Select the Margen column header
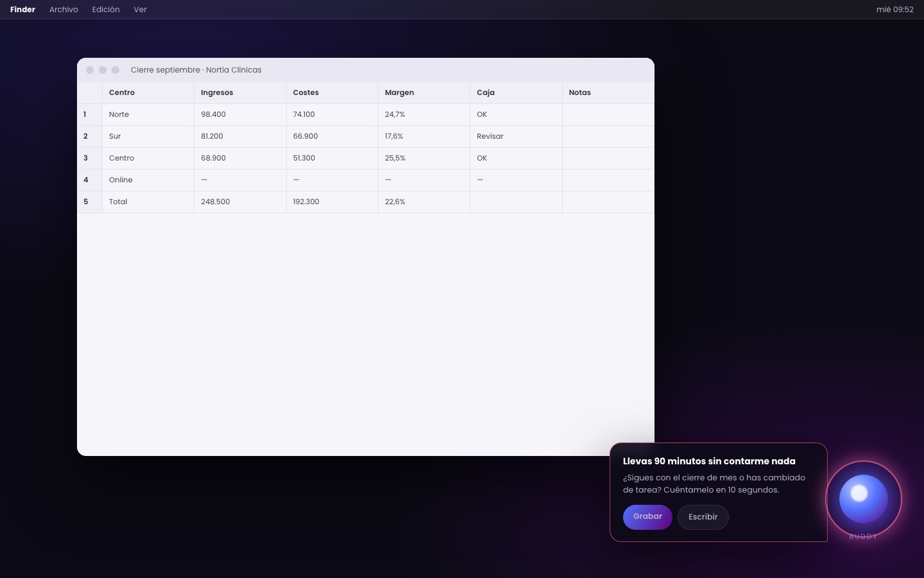Viewport: 924px width, 578px height. (x=424, y=92)
